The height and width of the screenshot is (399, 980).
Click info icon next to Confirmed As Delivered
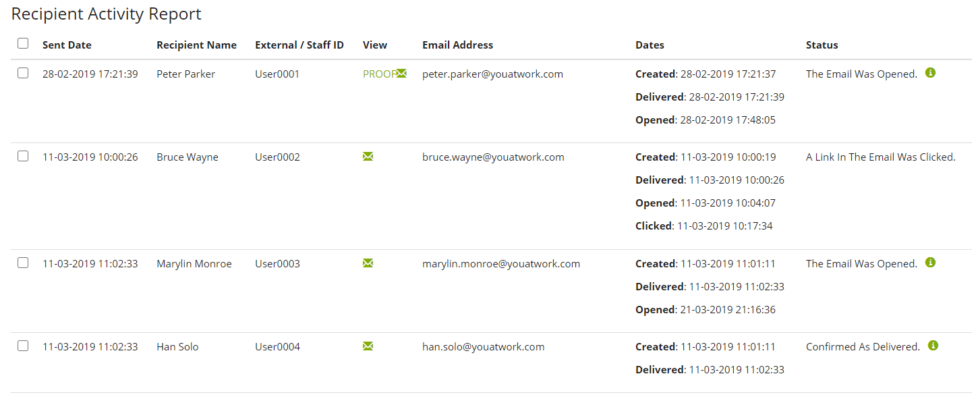(933, 346)
